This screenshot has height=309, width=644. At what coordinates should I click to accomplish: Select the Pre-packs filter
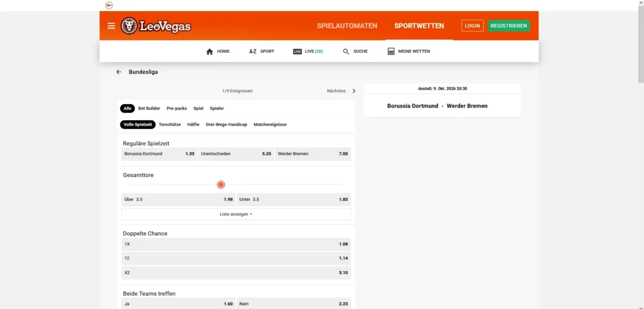[176, 109]
